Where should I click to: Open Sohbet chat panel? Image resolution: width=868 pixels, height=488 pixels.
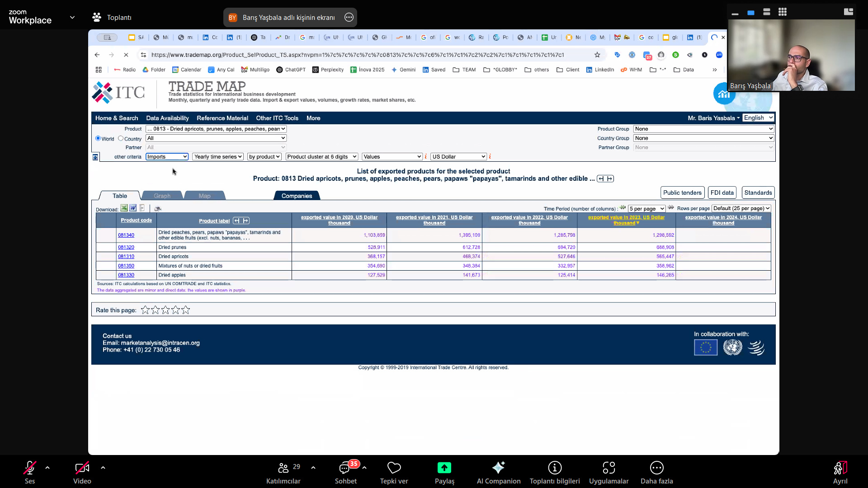coord(345,472)
